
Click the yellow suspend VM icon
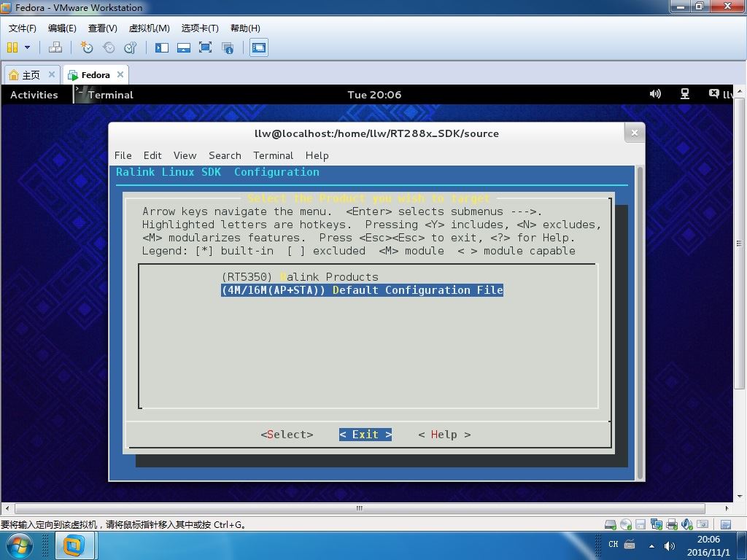12,47
